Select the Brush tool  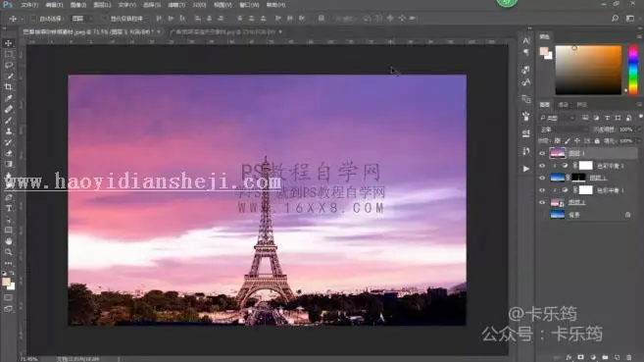pyautogui.click(x=8, y=121)
